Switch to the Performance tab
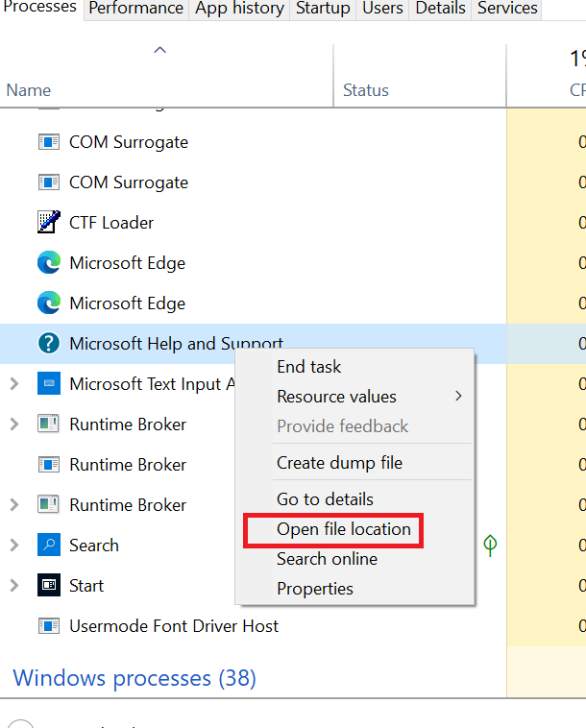The width and height of the screenshot is (586, 728). point(136,9)
